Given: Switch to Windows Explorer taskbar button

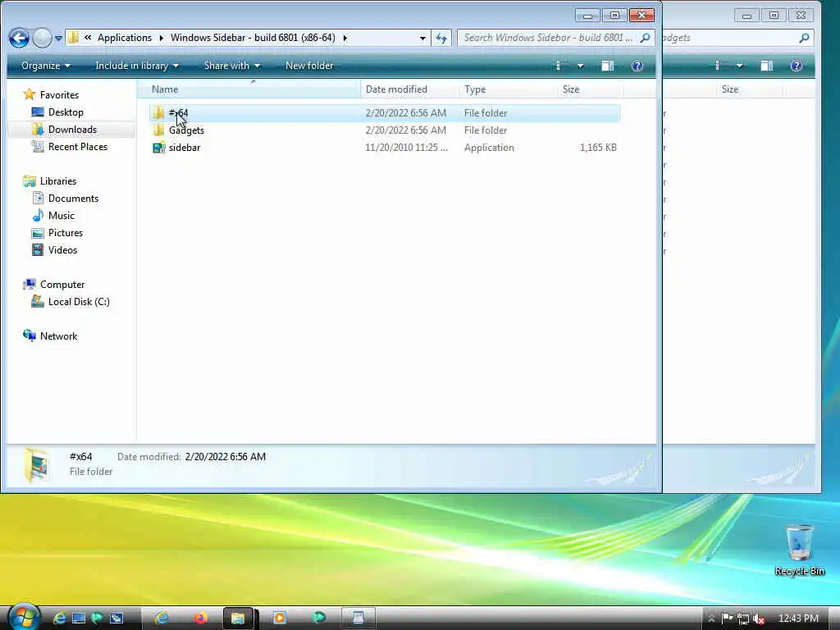Looking at the screenshot, I should [238, 619].
